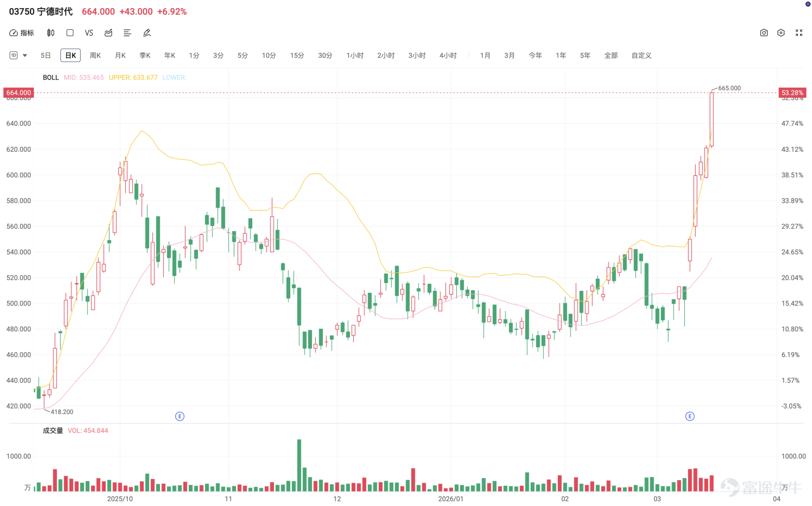Switch to 季K quarterly candles
This screenshot has height=506, width=812.
point(145,55)
